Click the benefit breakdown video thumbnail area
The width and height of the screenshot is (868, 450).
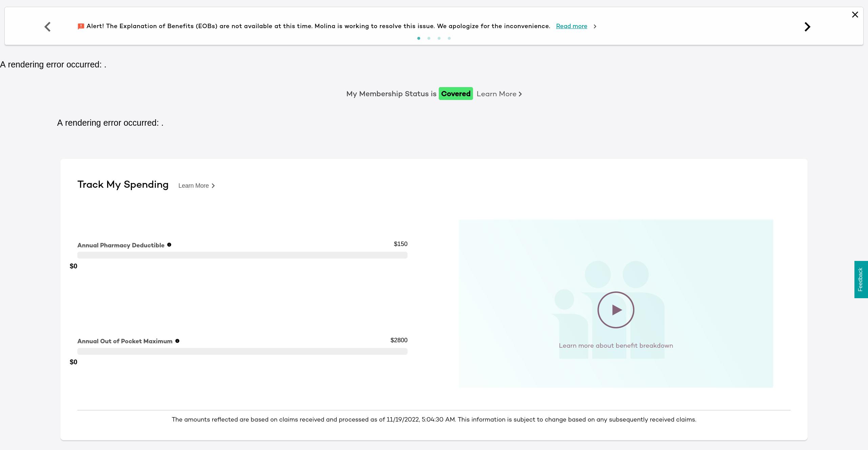615,303
